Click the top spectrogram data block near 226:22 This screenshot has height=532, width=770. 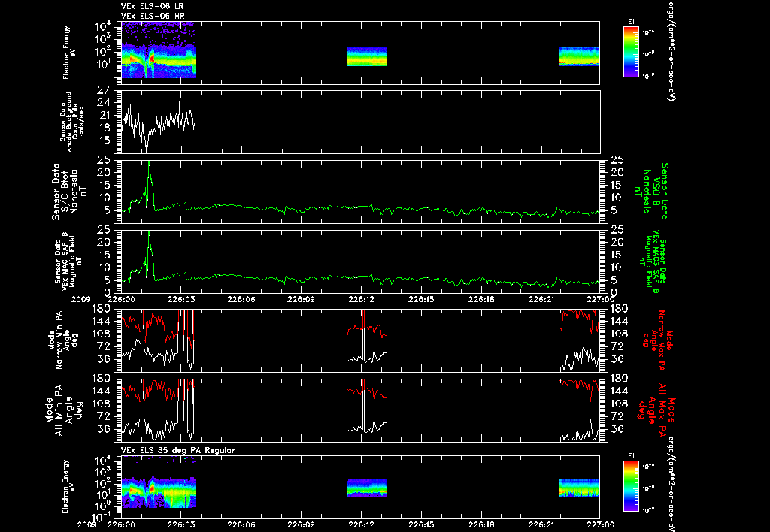point(580,56)
